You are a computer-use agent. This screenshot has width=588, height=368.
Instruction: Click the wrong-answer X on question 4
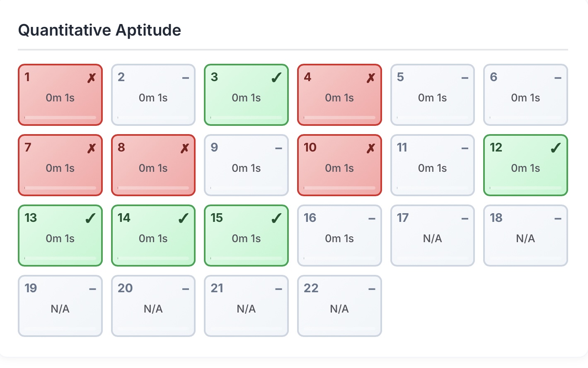pos(371,78)
